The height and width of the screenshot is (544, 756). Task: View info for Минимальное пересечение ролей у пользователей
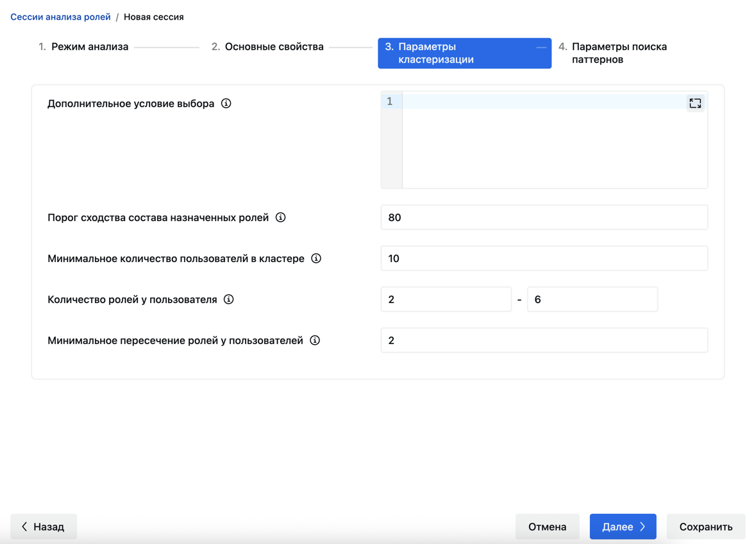[315, 340]
